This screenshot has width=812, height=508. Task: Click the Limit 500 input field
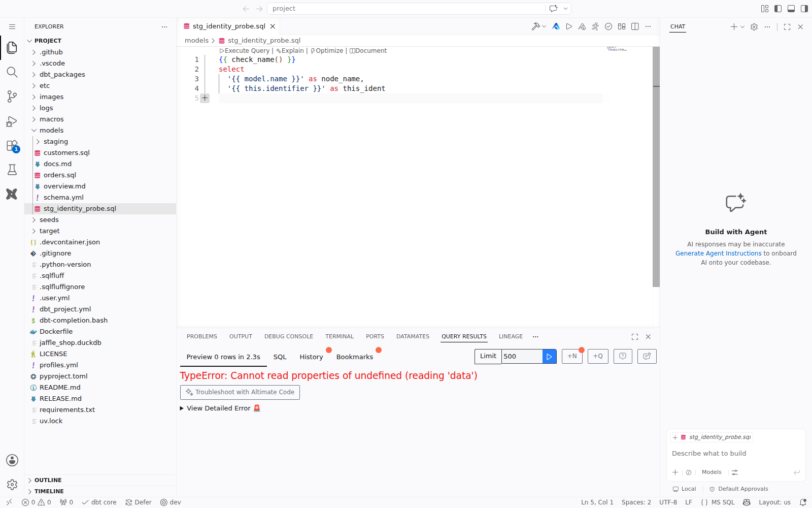pyautogui.click(x=522, y=357)
